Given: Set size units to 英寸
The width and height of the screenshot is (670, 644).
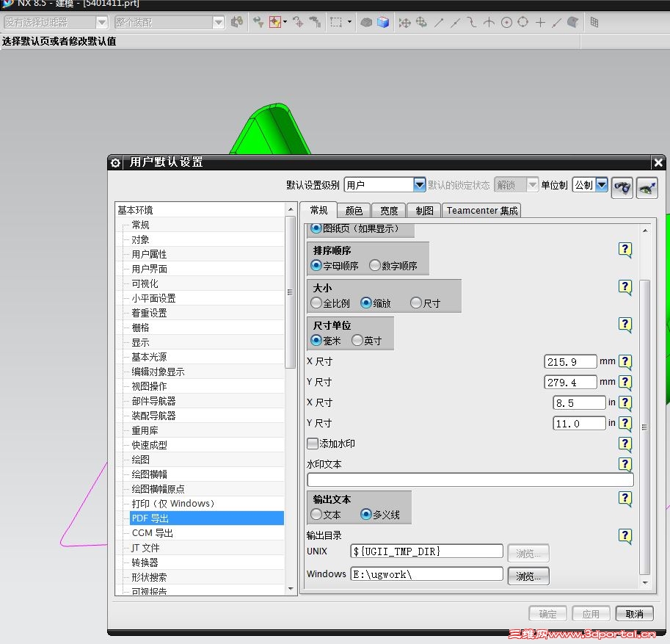Looking at the screenshot, I should tap(357, 341).
